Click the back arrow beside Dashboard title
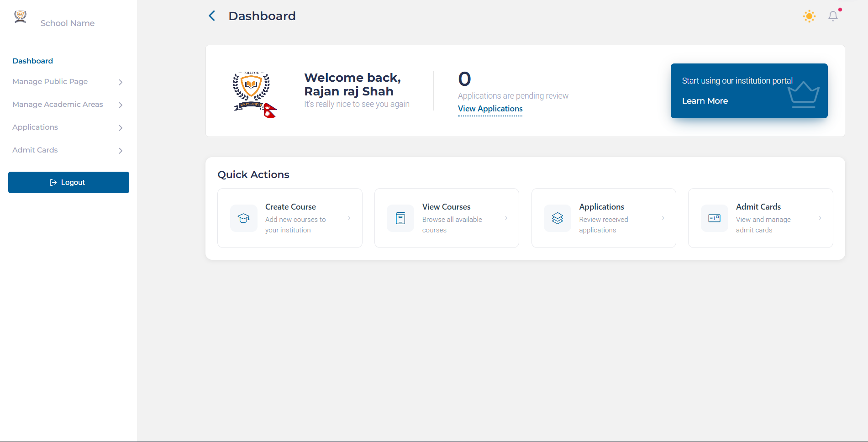This screenshot has width=868, height=442. [212, 16]
